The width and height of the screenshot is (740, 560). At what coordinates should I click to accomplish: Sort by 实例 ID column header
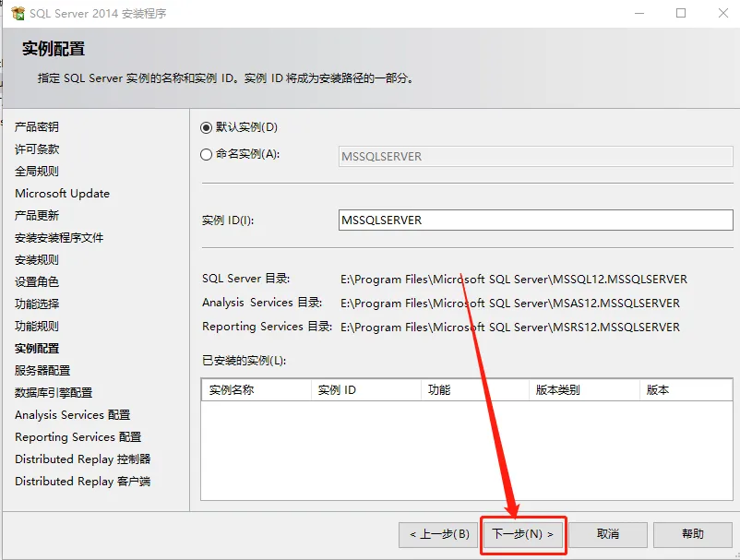click(x=365, y=390)
